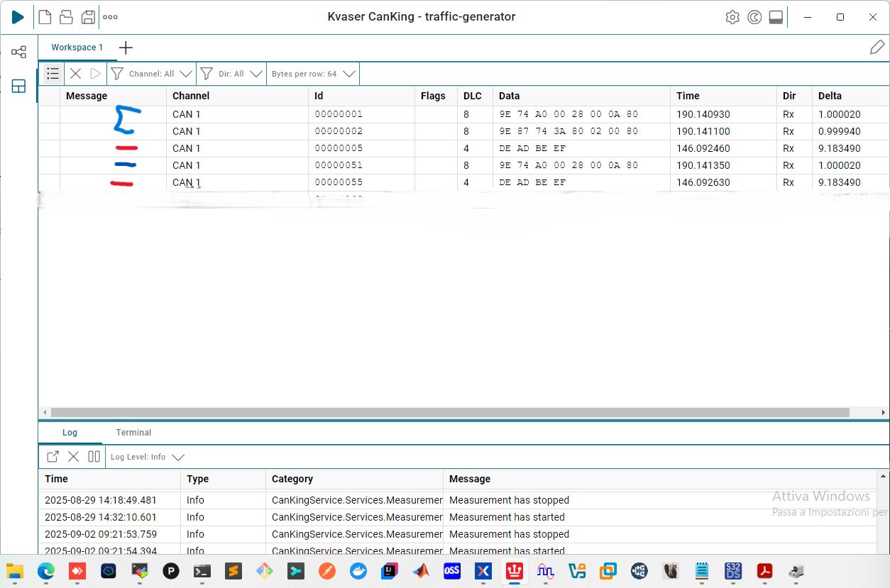Click the log entry at 09:21:53.759

point(459,534)
